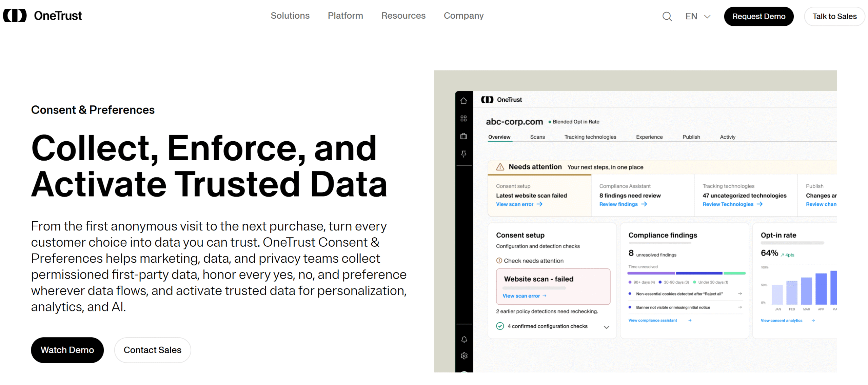Switch to the Tracking technologies tab
The image size is (868, 385).
(590, 137)
